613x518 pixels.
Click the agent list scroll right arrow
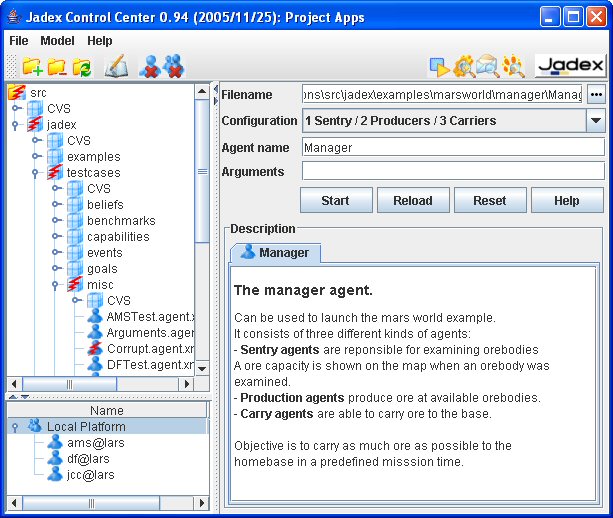point(201,503)
